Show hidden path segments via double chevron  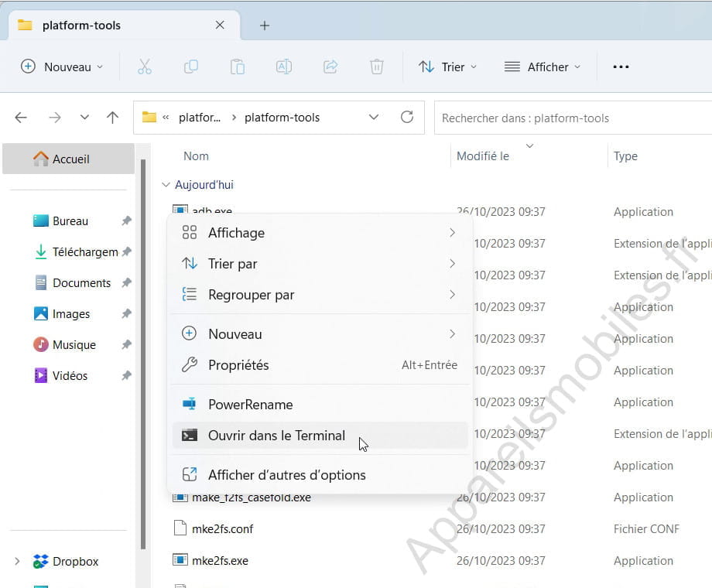tap(166, 118)
